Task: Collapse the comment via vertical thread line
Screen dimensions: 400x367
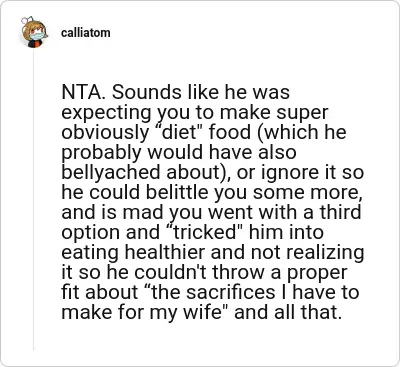Action: 33,199
